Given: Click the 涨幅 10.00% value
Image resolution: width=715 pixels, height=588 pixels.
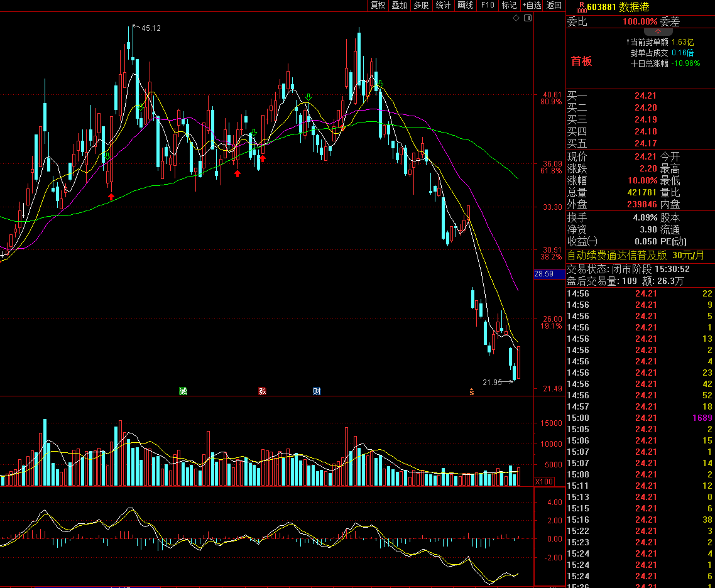Looking at the screenshot, I should 643,180.
